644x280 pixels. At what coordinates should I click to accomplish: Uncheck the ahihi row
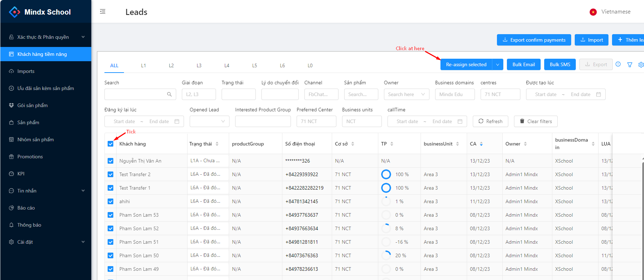coord(110,201)
